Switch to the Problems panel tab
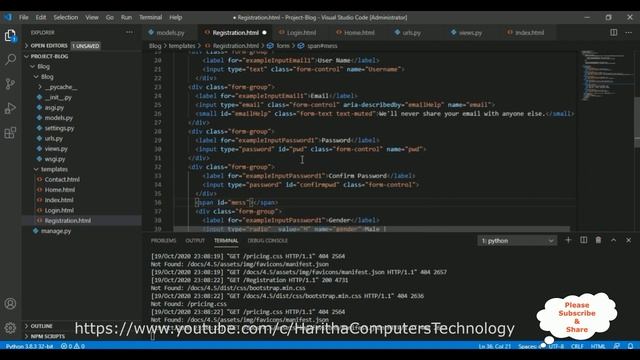This screenshot has height=360, width=640. point(163,241)
